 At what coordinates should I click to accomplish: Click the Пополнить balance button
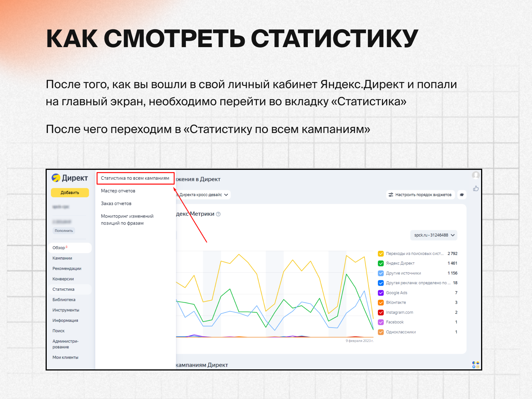tap(64, 231)
